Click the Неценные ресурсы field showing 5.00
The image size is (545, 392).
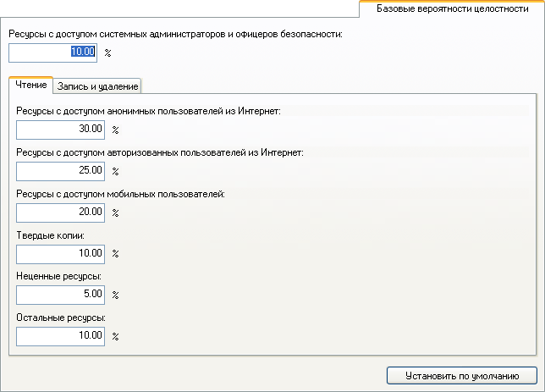60,295
